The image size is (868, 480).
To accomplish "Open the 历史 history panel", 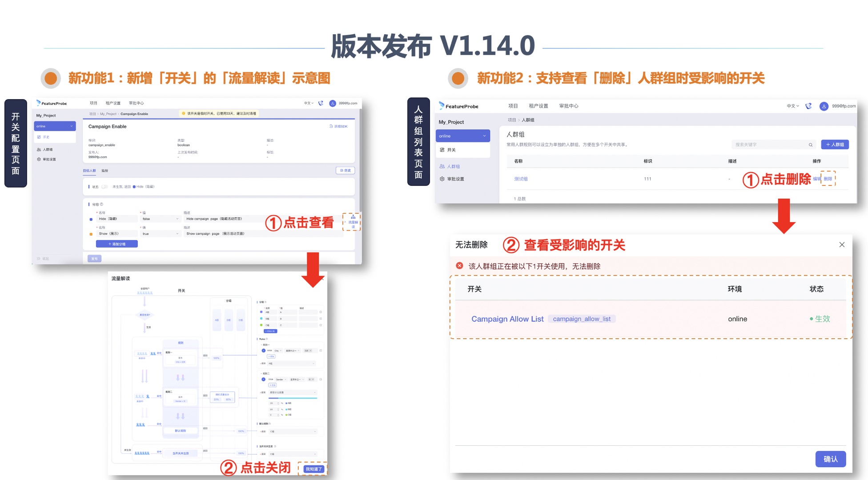I will click(x=345, y=170).
